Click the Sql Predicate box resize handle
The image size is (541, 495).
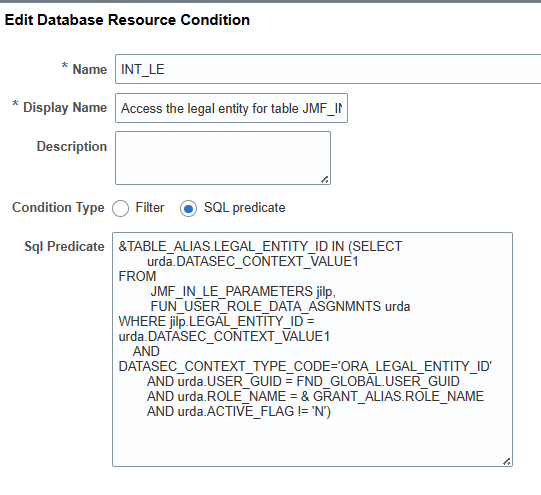pyautogui.click(x=506, y=461)
